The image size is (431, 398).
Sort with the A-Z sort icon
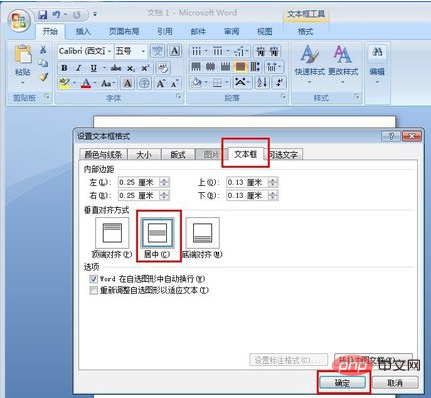262,82
